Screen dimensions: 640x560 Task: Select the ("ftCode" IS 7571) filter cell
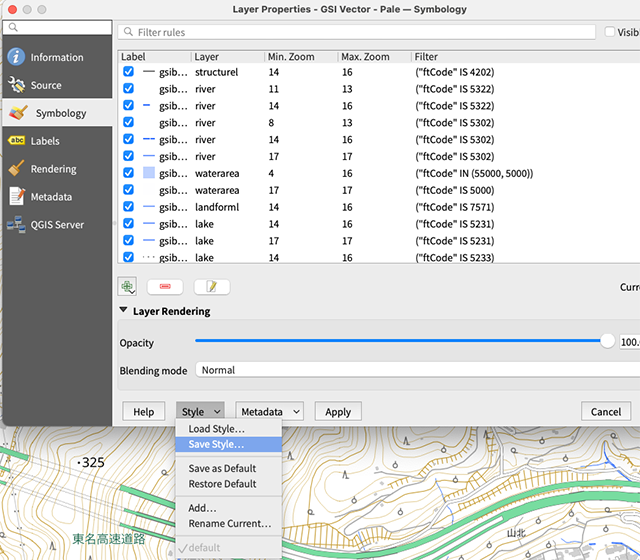click(455, 207)
